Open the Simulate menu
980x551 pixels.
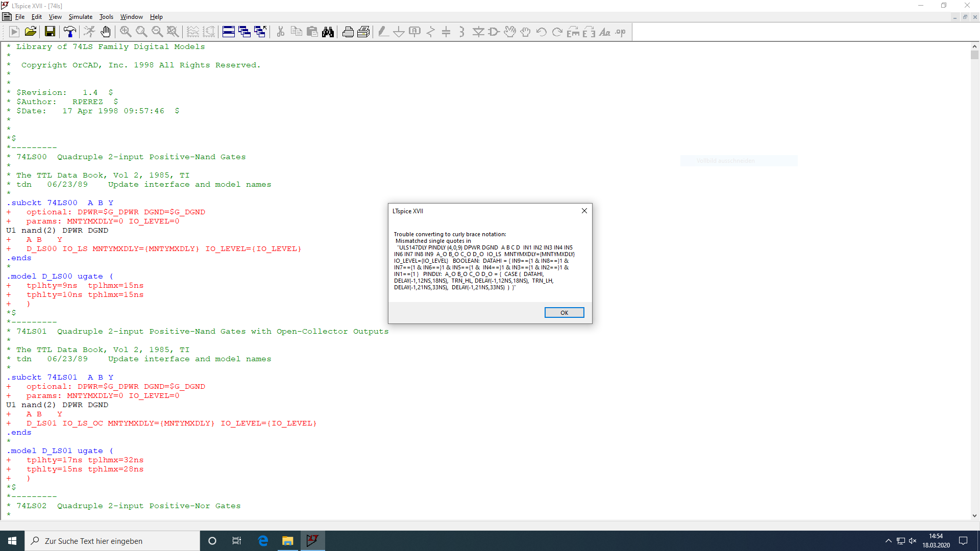click(81, 17)
